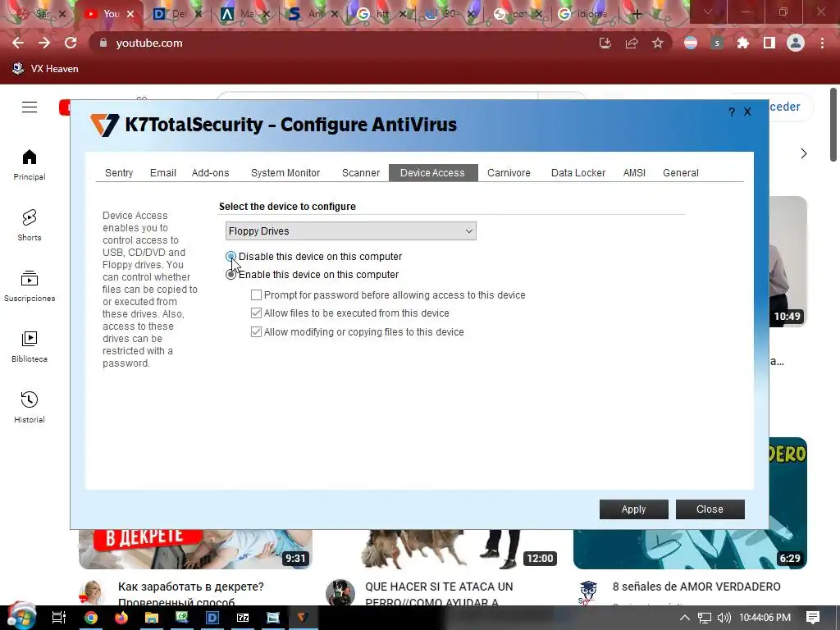Open the VX Heaven bookmark
This screenshot has width=840, height=630.
tap(46, 69)
